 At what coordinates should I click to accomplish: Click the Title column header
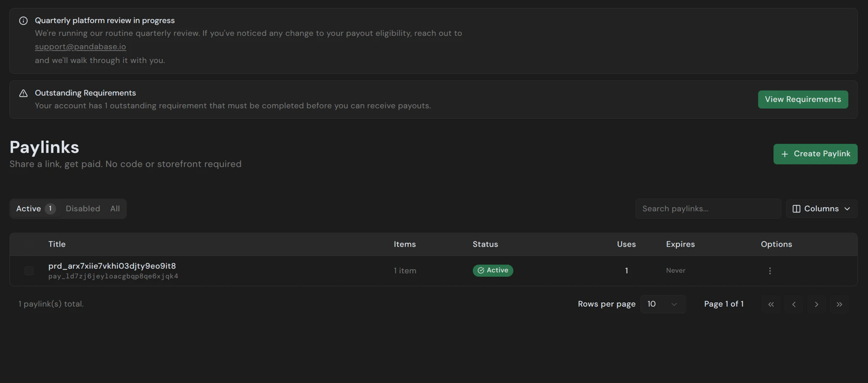point(57,244)
